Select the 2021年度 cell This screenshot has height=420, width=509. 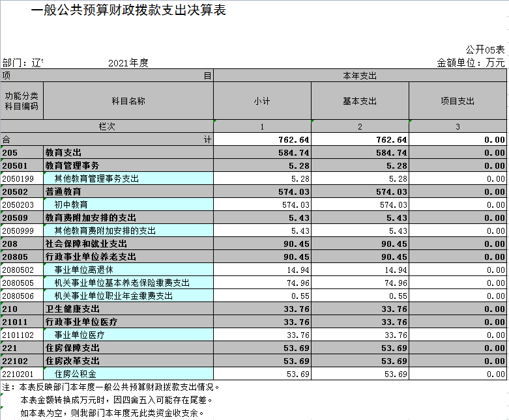(x=128, y=63)
